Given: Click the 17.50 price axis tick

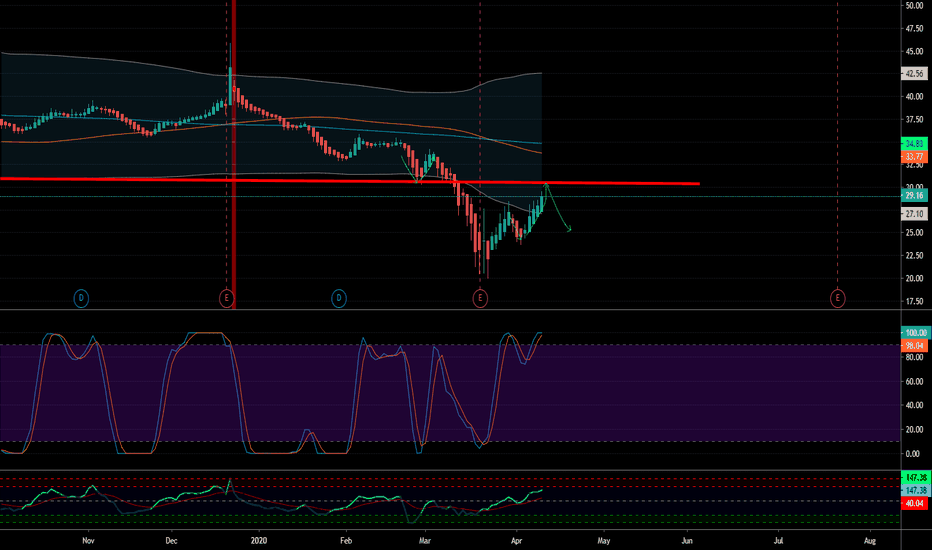Looking at the screenshot, I should [x=914, y=301].
